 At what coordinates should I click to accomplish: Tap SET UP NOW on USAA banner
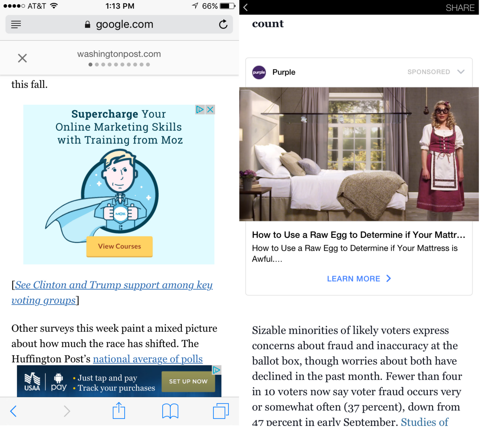point(188,382)
